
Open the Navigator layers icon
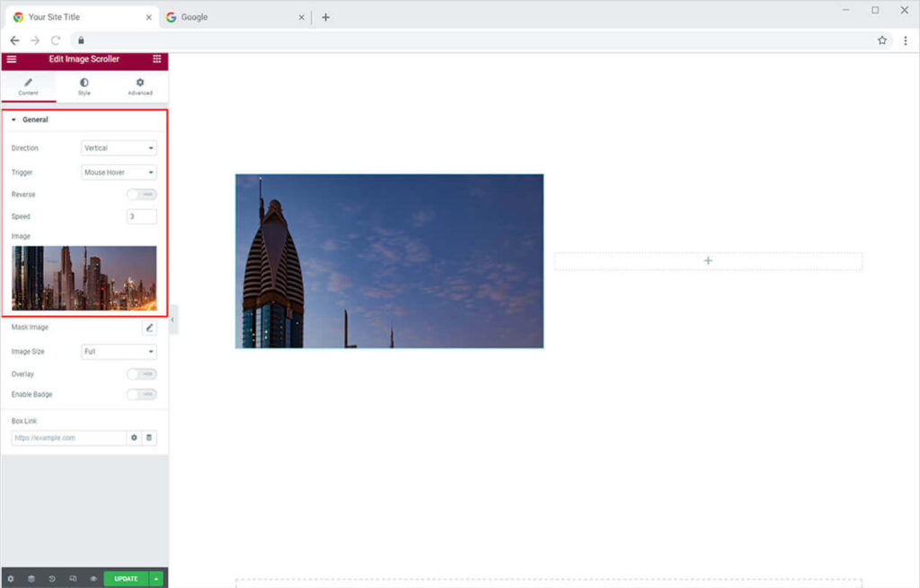click(x=31, y=579)
